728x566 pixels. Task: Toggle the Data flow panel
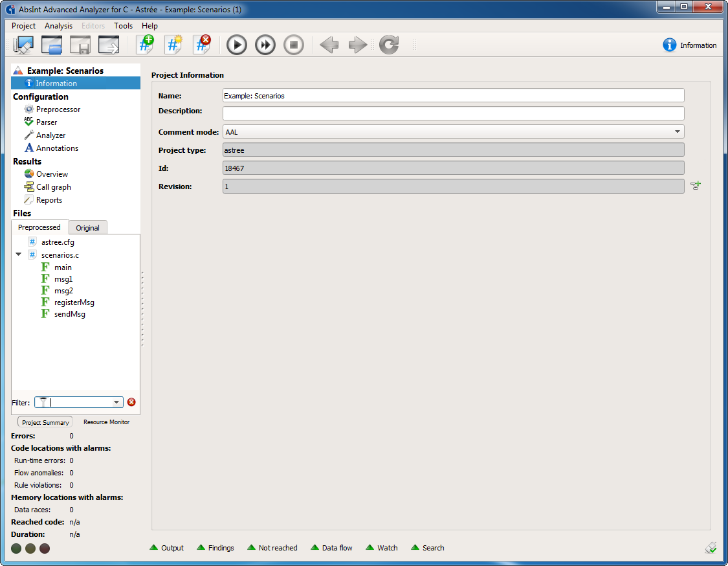click(331, 548)
